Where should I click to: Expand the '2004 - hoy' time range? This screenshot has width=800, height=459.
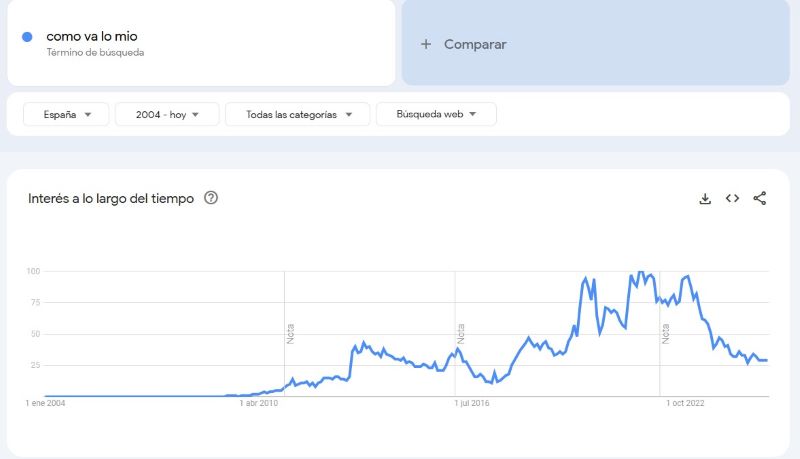(167, 114)
